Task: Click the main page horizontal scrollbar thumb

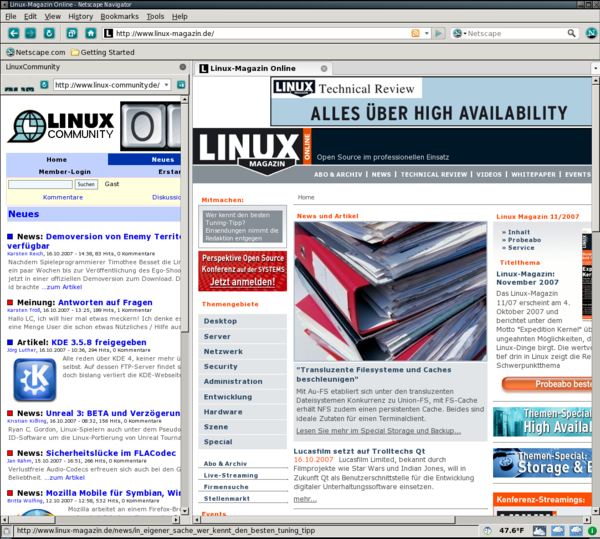Action: tap(328, 520)
